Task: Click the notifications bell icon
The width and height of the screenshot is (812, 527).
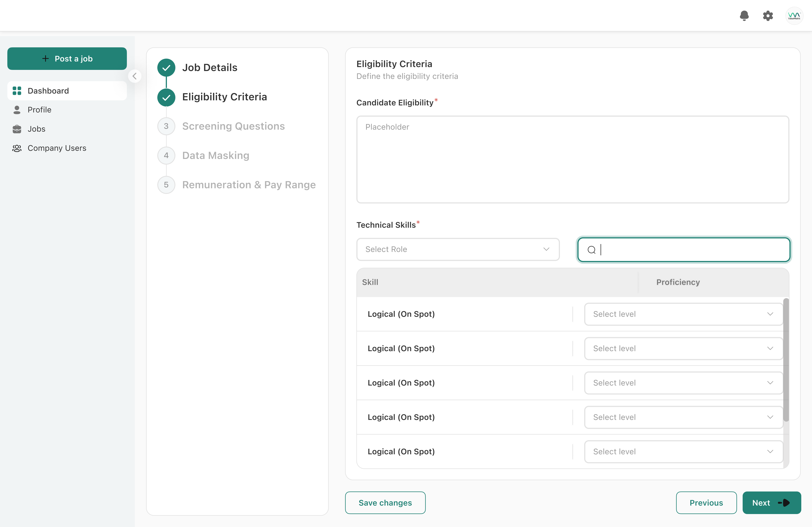Action: (744, 16)
